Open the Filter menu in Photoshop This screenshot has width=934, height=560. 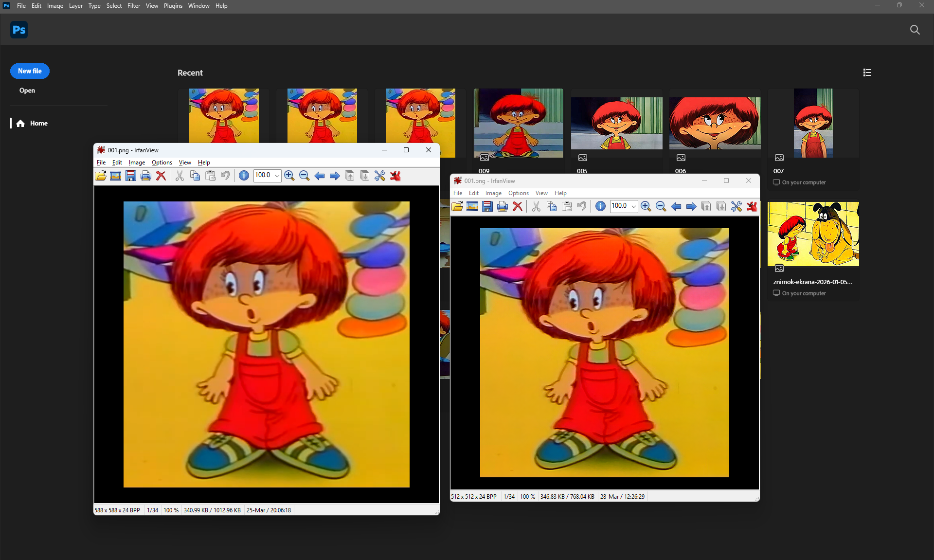[x=134, y=6]
